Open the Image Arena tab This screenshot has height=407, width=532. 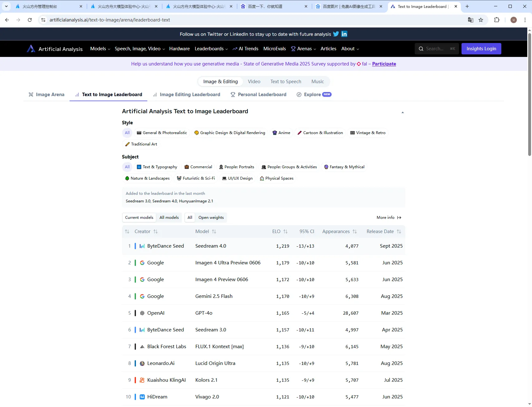tap(46, 95)
